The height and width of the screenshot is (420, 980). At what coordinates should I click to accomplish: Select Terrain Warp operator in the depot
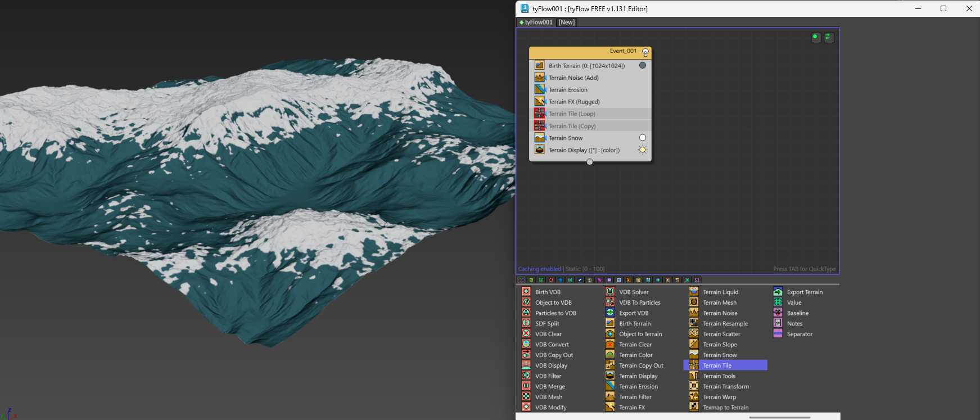point(719,397)
